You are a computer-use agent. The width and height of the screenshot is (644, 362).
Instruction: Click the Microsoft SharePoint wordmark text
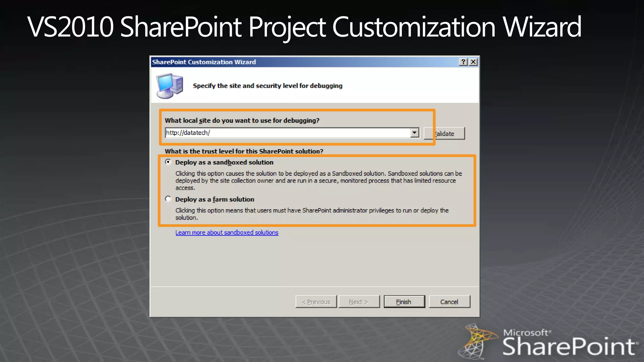pos(569,345)
